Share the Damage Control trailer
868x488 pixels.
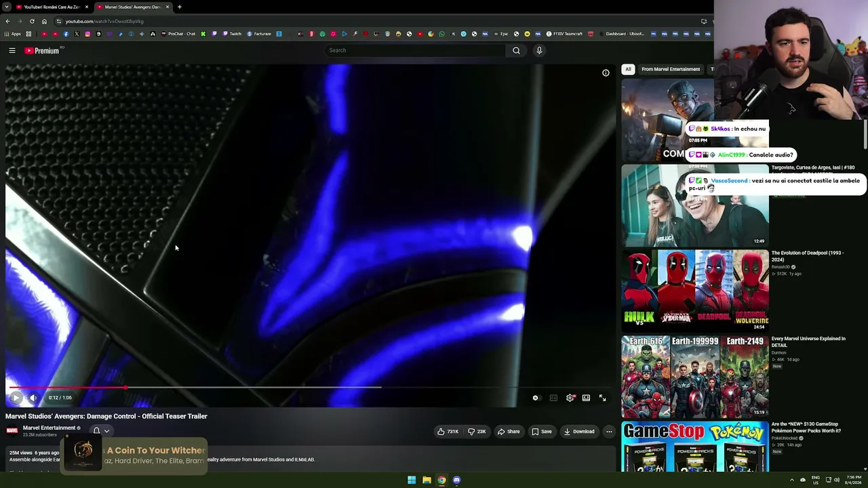pos(509,431)
